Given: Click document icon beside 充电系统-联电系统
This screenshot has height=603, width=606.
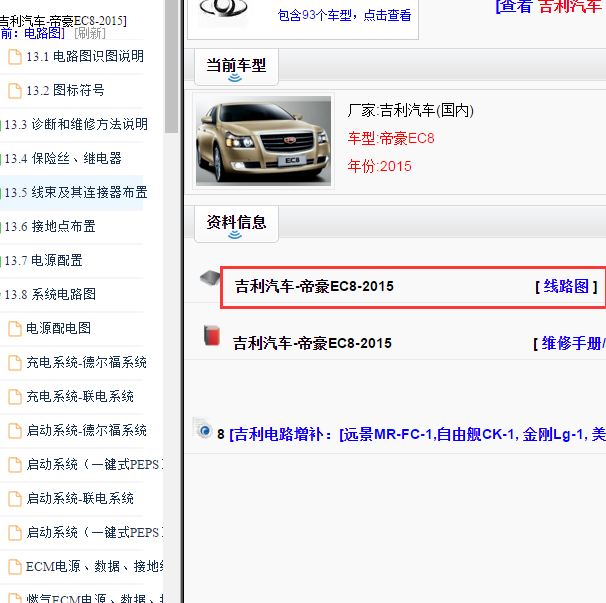Looking at the screenshot, I should [15, 397].
